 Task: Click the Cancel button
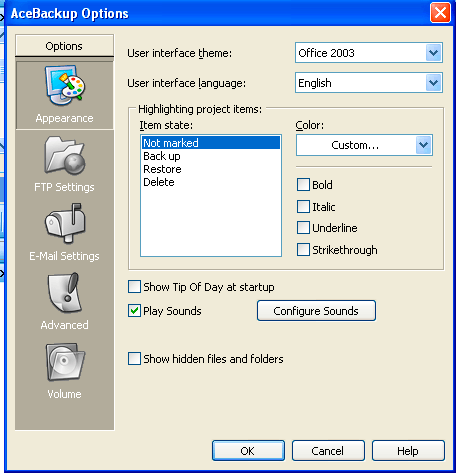(328, 451)
